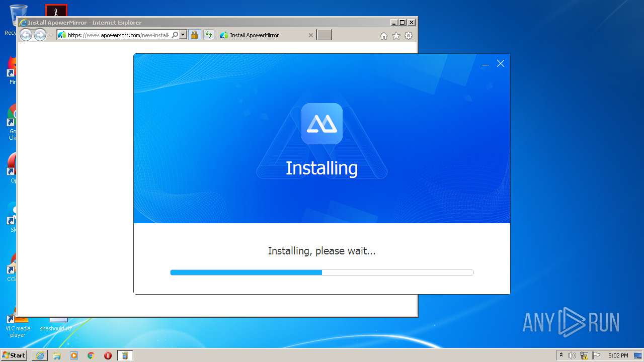
Task: Open the Internet Explorer Tools gear menu
Action: coord(409,36)
